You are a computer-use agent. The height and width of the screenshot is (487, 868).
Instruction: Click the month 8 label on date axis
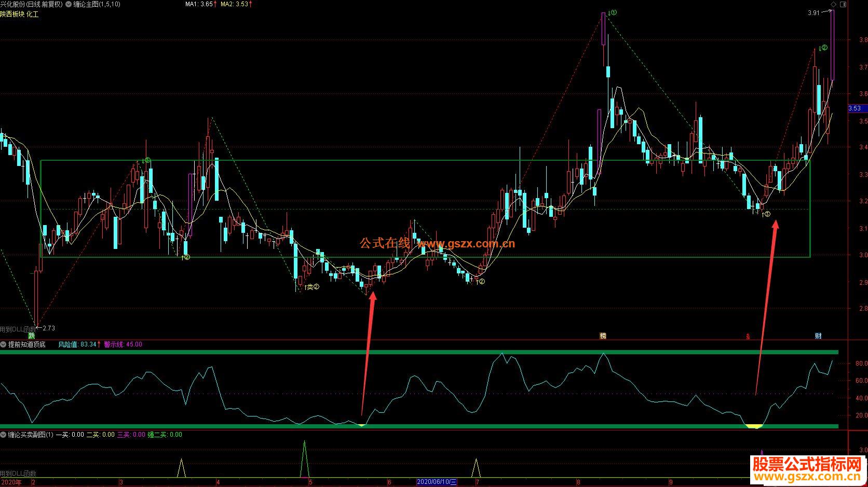pos(578,482)
